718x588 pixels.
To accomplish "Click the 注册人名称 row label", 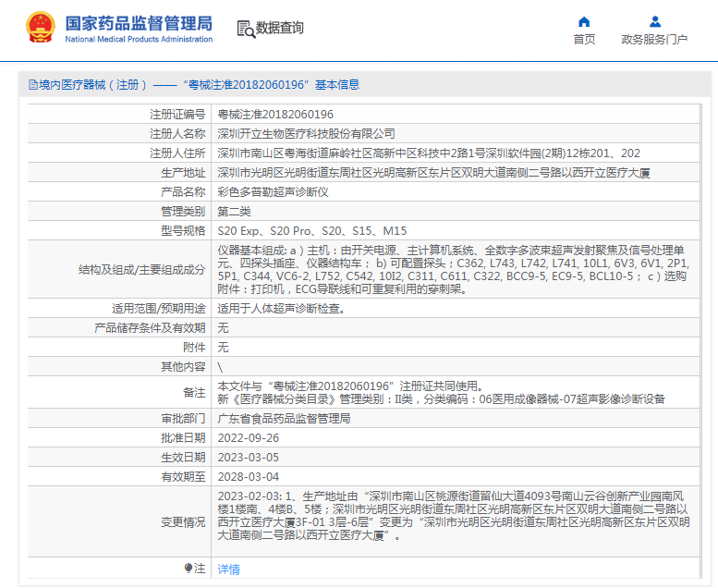I will (177, 134).
